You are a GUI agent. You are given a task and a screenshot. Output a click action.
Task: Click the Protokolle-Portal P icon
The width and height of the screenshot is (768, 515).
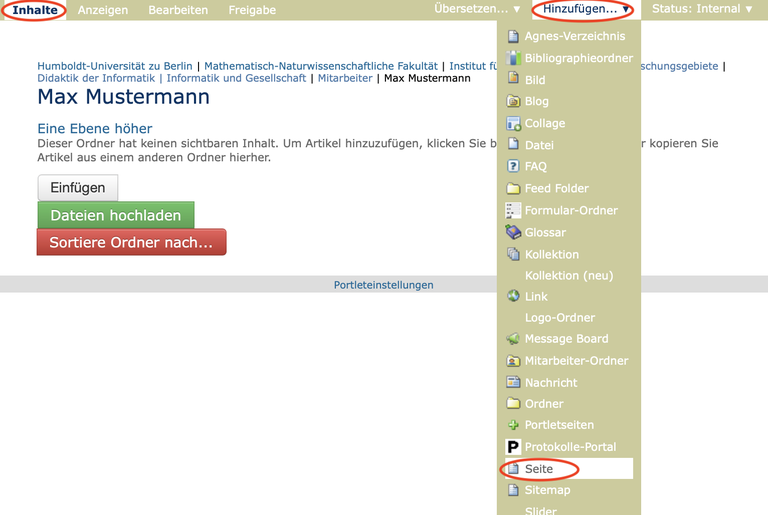513,447
